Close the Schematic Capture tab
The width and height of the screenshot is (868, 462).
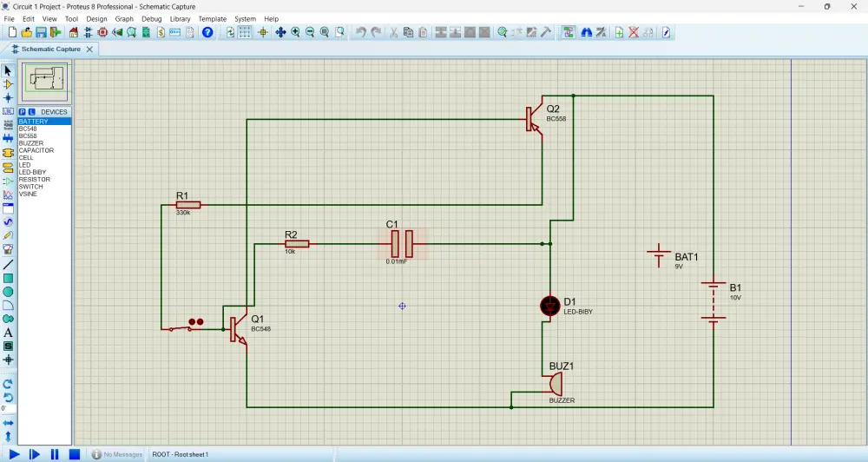(x=89, y=49)
